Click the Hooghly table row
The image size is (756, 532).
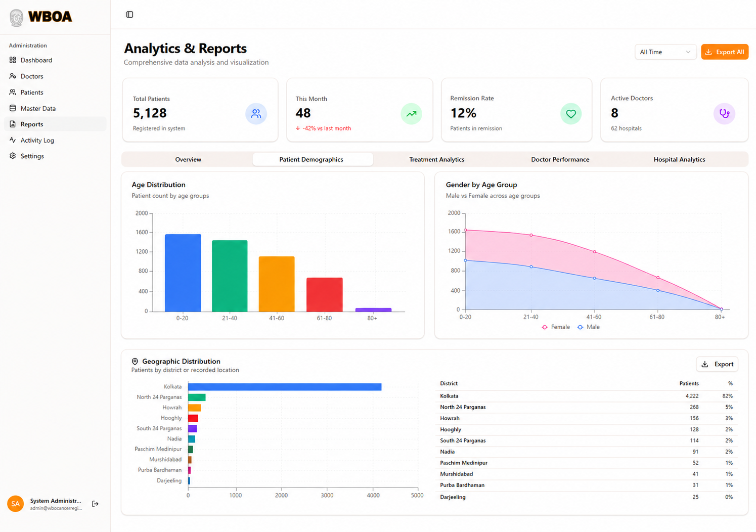point(587,429)
